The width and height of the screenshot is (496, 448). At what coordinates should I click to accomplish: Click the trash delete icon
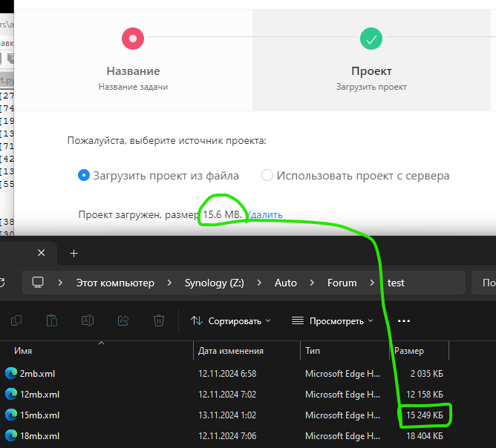[159, 320]
